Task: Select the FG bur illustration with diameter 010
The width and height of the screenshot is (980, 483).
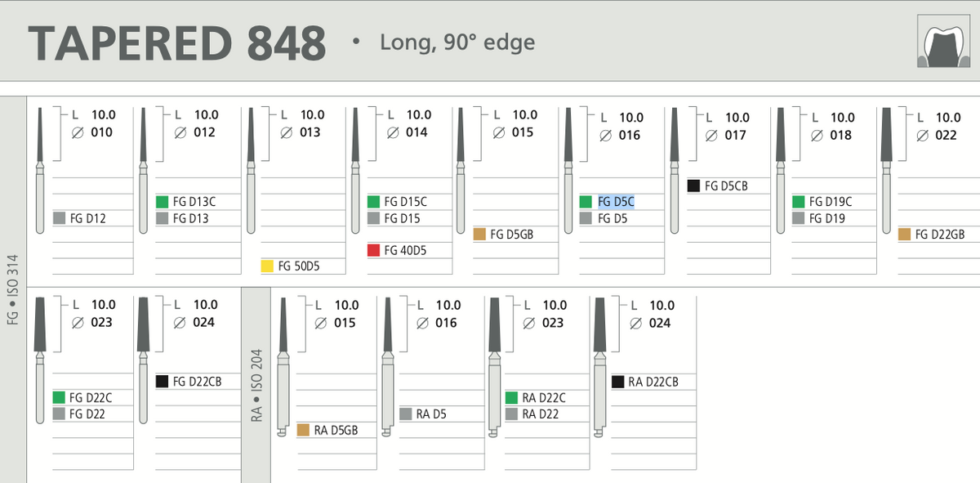Action: pyautogui.click(x=42, y=171)
